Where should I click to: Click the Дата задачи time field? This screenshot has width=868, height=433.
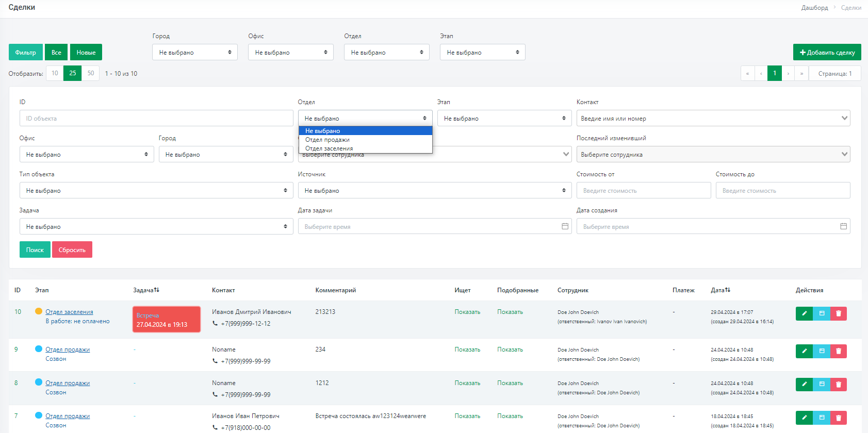click(x=435, y=226)
